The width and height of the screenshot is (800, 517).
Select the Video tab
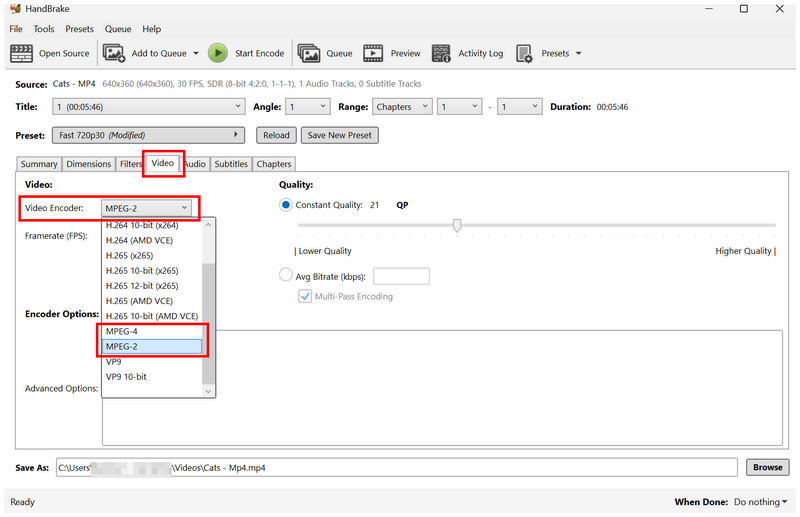click(163, 163)
